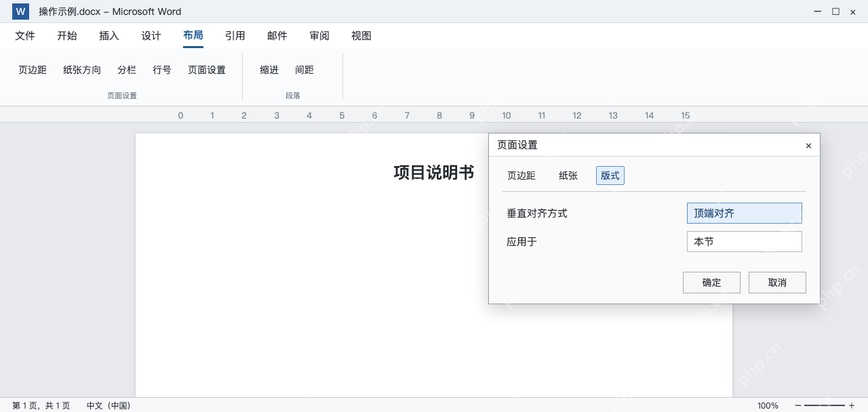Click the 应用于 label in dialog
Viewport: 868px width, 412px height.
coord(522,242)
